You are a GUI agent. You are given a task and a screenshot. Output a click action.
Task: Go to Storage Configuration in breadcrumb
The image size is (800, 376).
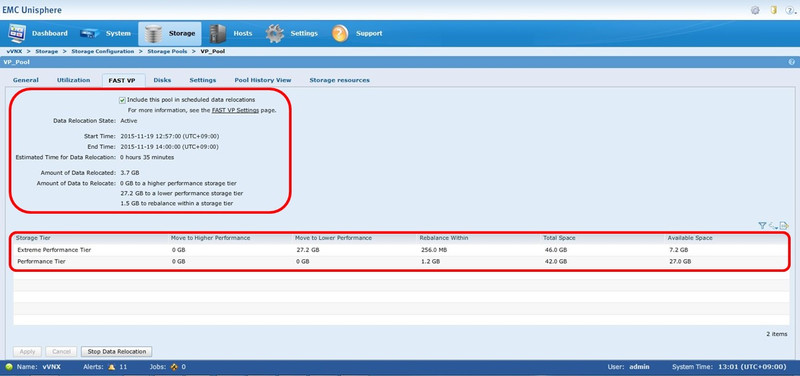(x=103, y=52)
